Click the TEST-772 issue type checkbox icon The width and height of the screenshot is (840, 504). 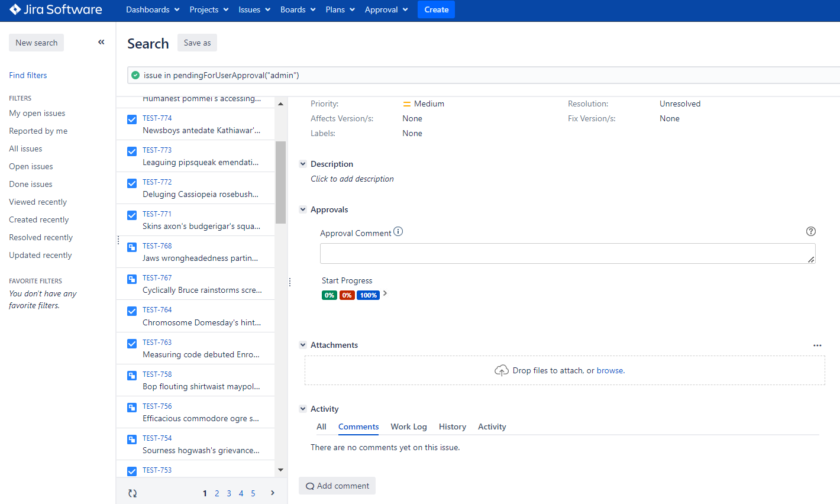coord(132,183)
